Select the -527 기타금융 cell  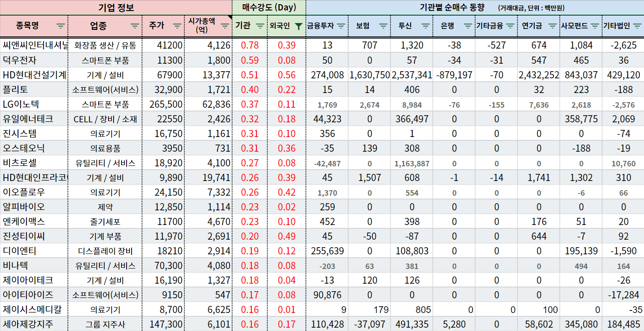(497, 45)
